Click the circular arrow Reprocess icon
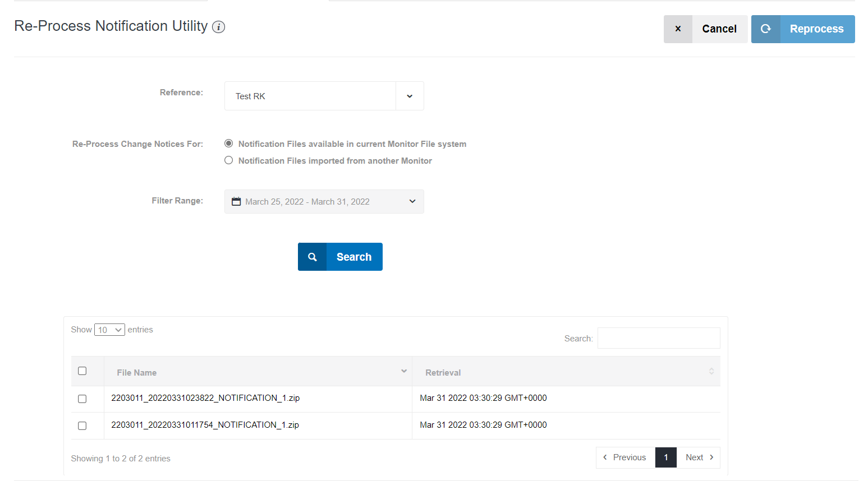 pyautogui.click(x=765, y=29)
